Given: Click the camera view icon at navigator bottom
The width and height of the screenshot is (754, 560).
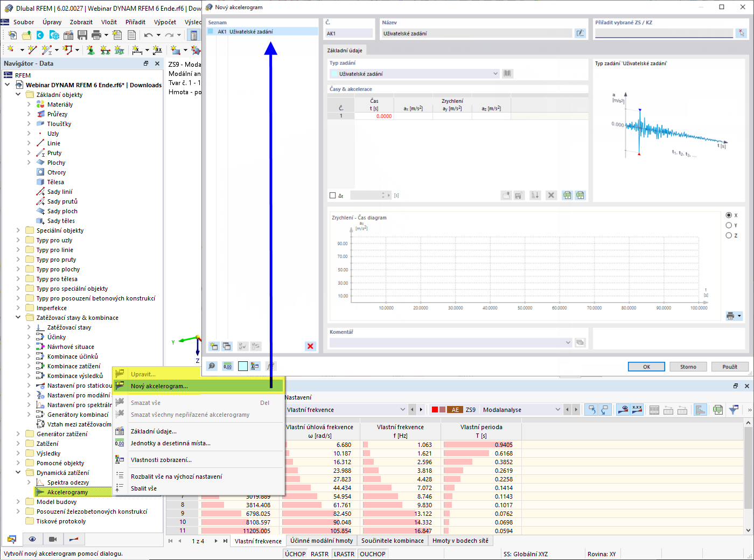Looking at the screenshot, I should tap(53, 539).
